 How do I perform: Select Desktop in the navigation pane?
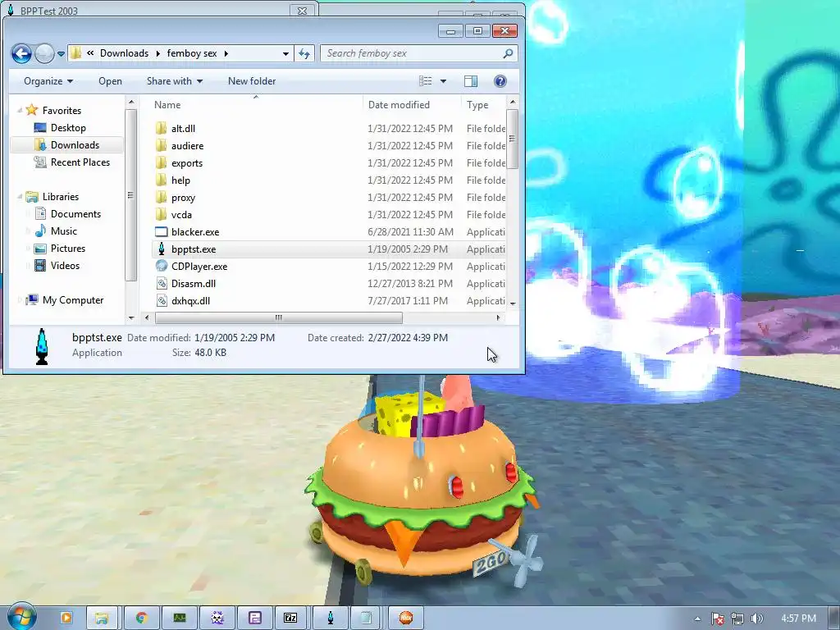tap(68, 127)
